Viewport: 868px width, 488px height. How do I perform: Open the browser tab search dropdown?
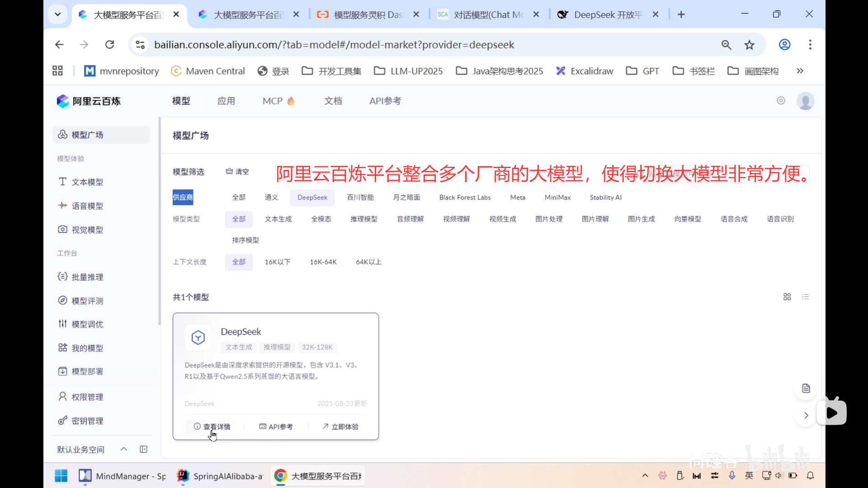click(57, 14)
